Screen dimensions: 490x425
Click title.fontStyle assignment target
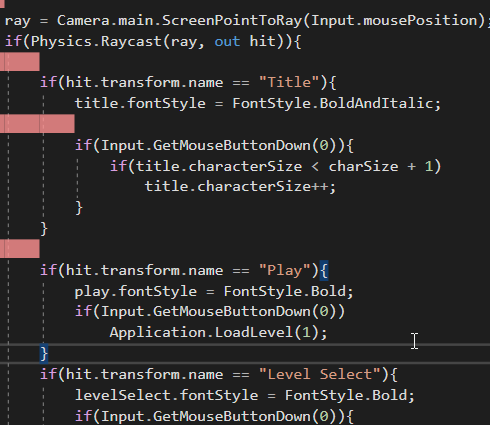tap(140, 103)
